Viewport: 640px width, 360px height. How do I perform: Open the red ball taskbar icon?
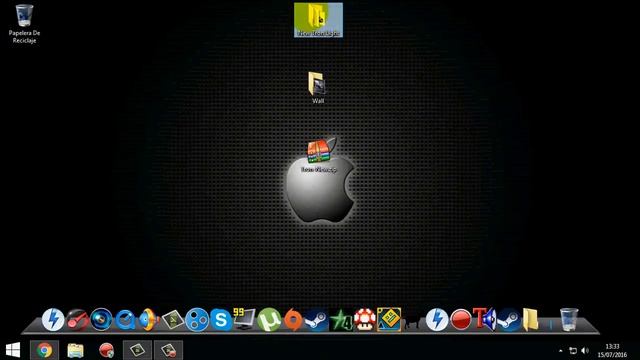[x=107, y=350]
